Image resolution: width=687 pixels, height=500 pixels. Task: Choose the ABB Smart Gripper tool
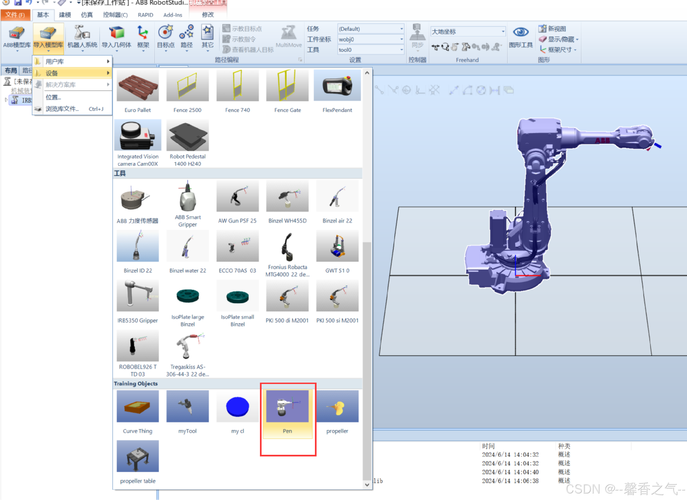click(x=188, y=204)
